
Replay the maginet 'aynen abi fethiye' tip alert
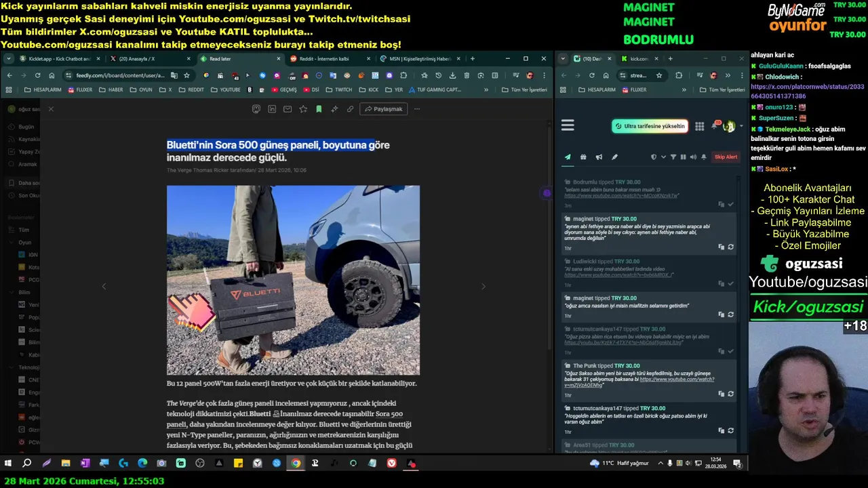pos(731,247)
